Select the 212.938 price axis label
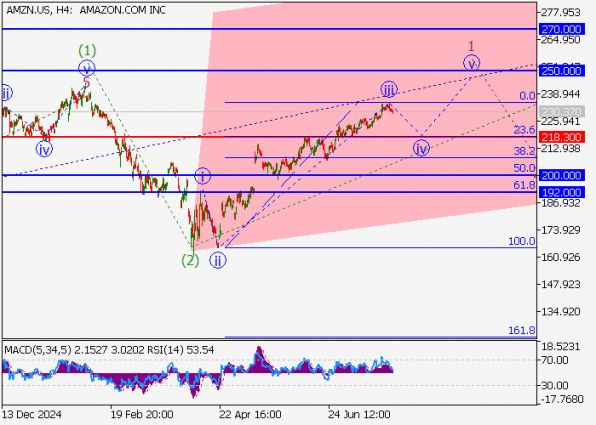The width and height of the screenshot is (596, 425). click(561, 148)
